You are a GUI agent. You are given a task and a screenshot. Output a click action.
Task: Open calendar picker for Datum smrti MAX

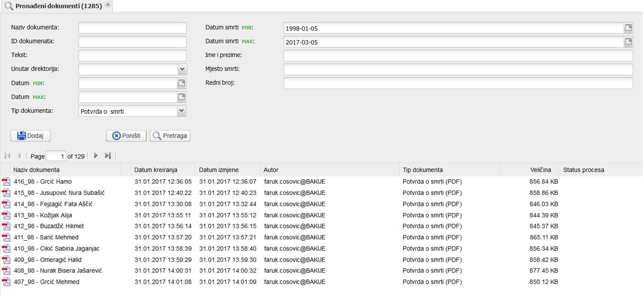click(x=628, y=42)
